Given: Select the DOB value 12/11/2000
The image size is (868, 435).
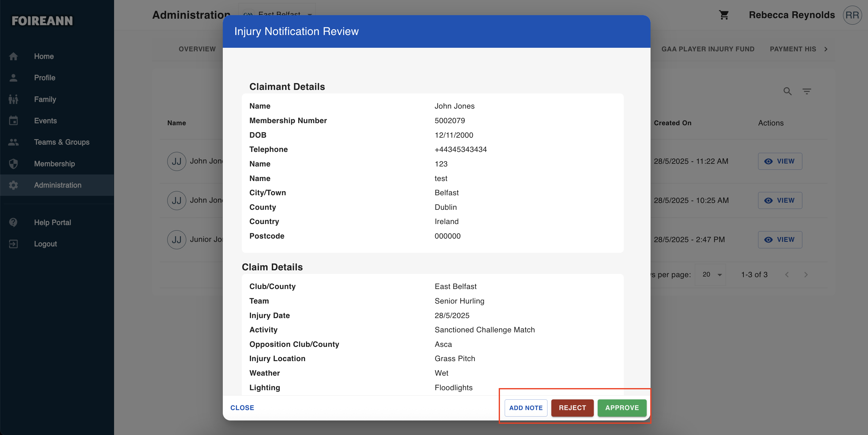Looking at the screenshot, I should tap(454, 135).
